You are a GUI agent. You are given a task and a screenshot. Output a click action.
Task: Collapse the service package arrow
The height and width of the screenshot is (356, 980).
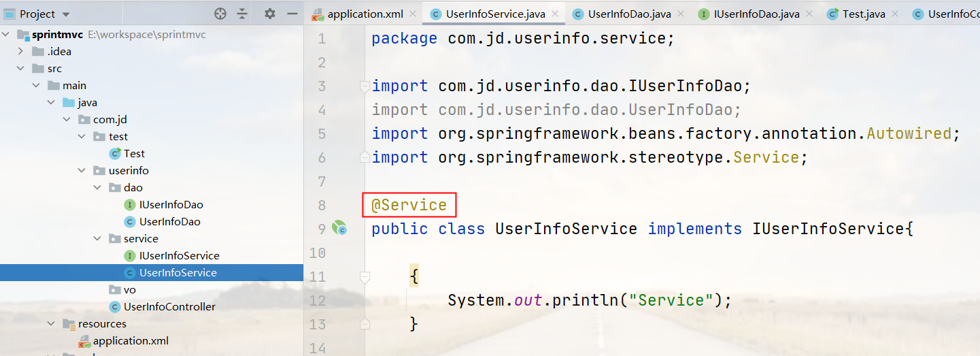(97, 239)
